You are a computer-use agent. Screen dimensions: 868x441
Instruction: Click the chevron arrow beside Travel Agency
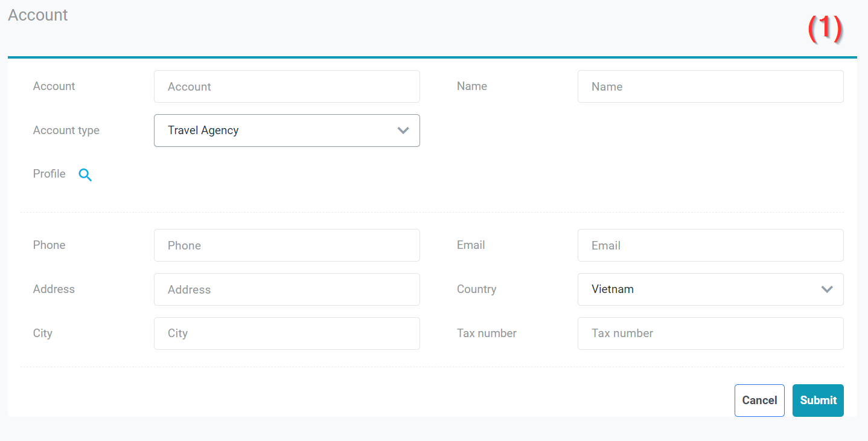pos(403,130)
